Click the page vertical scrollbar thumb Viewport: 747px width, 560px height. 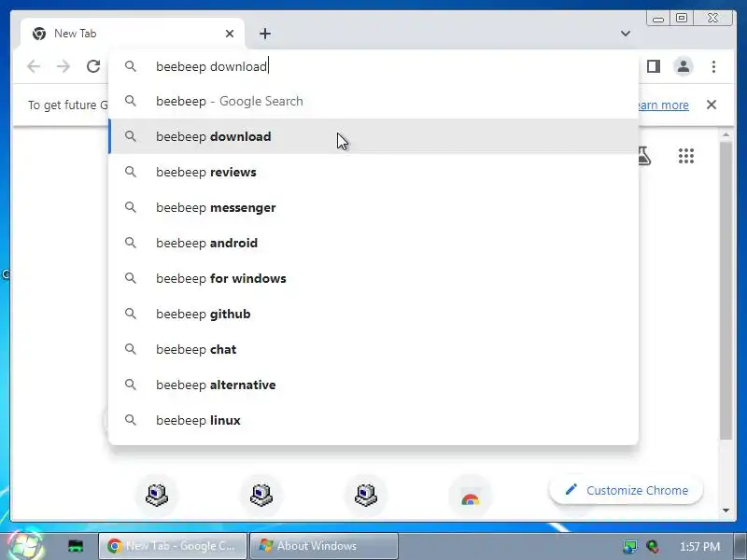point(726,290)
